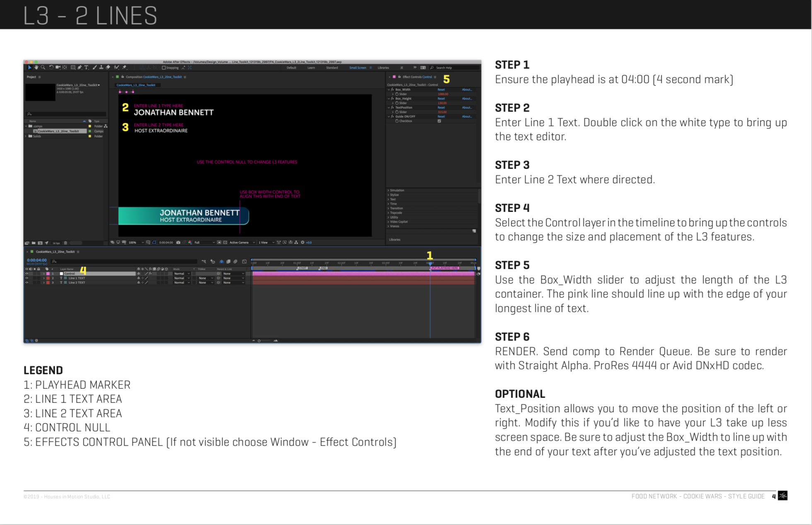Select the Selection arrow tool
The width and height of the screenshot is (812, 525).
[x=30, y=67]
